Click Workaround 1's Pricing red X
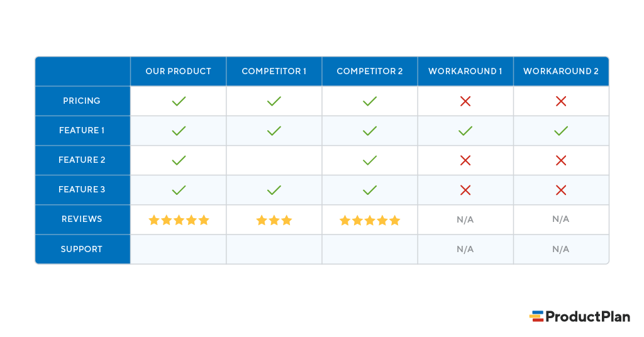Viewport: 644px width, 337px height. 465,101
